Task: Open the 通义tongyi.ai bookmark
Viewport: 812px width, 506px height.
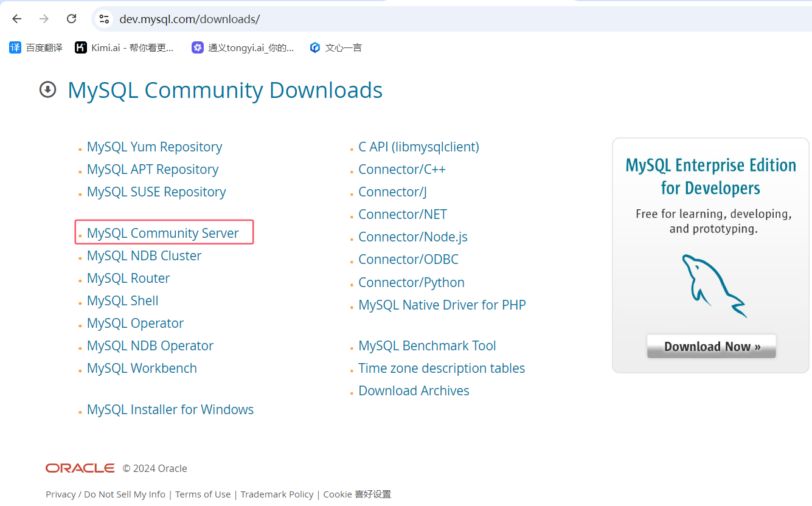Action: pos(243,47)
